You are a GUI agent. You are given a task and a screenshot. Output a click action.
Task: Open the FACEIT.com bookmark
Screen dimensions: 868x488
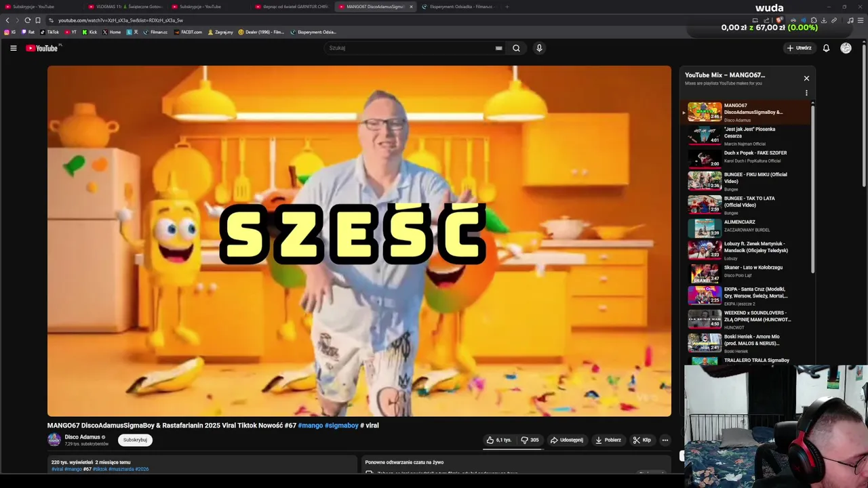coord(188,32)
